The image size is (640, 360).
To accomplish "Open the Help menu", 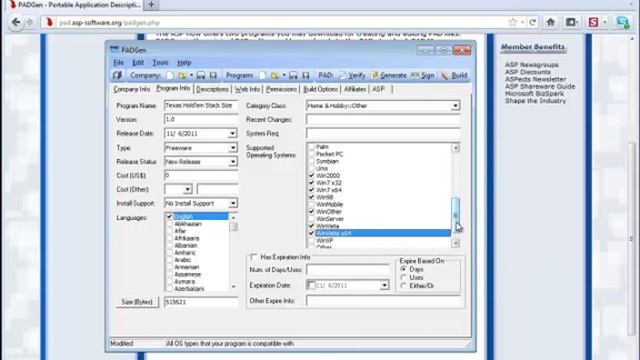I will (184, 62).
